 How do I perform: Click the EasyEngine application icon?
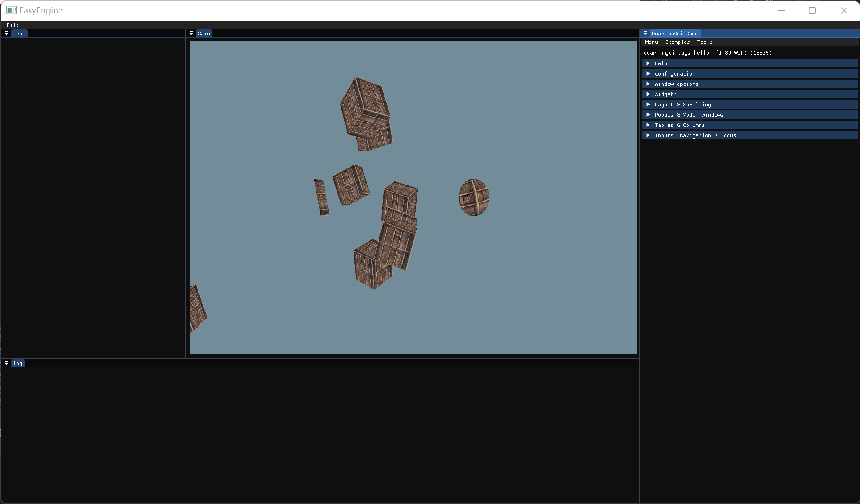[9, 9]
